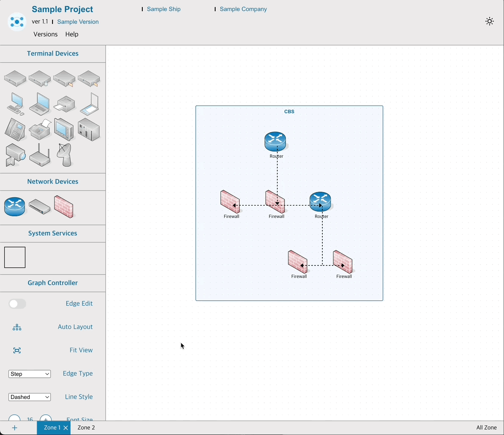Select the router icon in Network Devices

[x=15, y=206]
